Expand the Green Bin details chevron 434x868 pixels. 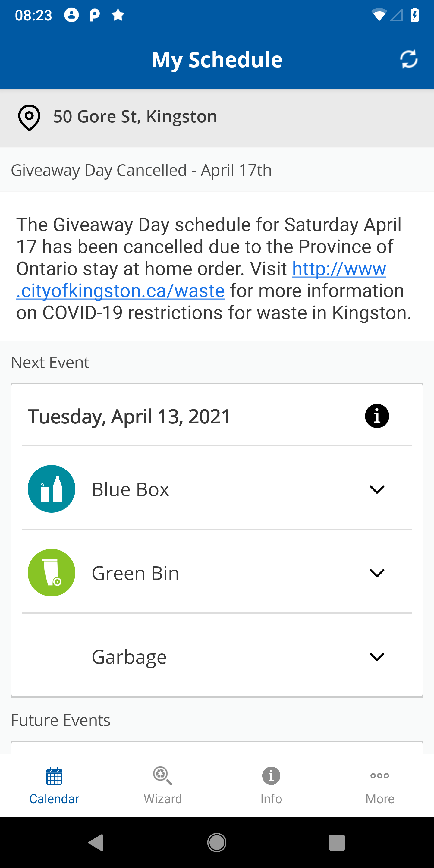[377, 573]
